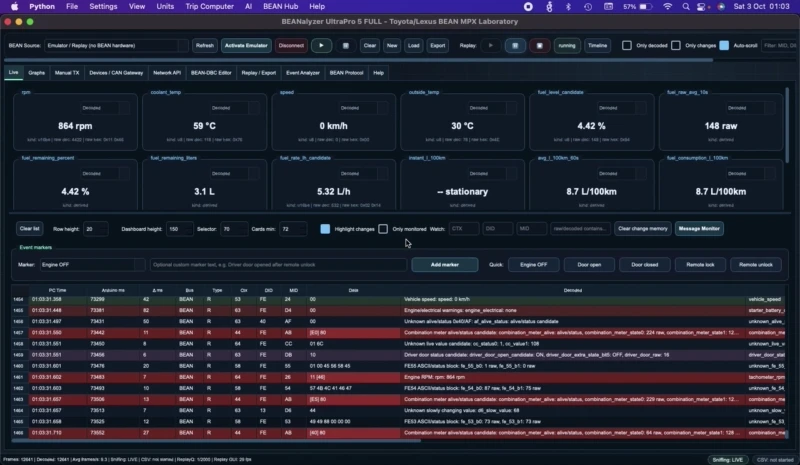
Task: Click the Add marker button
Action: point(445,264)
